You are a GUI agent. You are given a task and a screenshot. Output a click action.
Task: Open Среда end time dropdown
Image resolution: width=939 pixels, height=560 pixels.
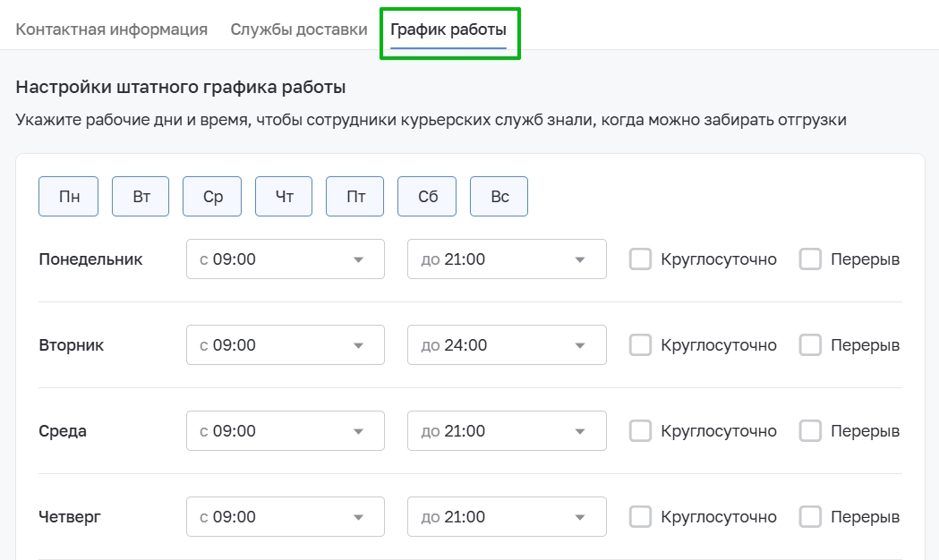(507, 431)
